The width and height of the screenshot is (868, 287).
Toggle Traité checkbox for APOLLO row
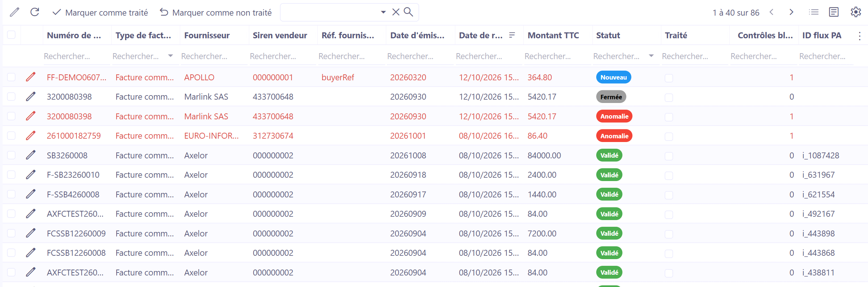[669, 78]
